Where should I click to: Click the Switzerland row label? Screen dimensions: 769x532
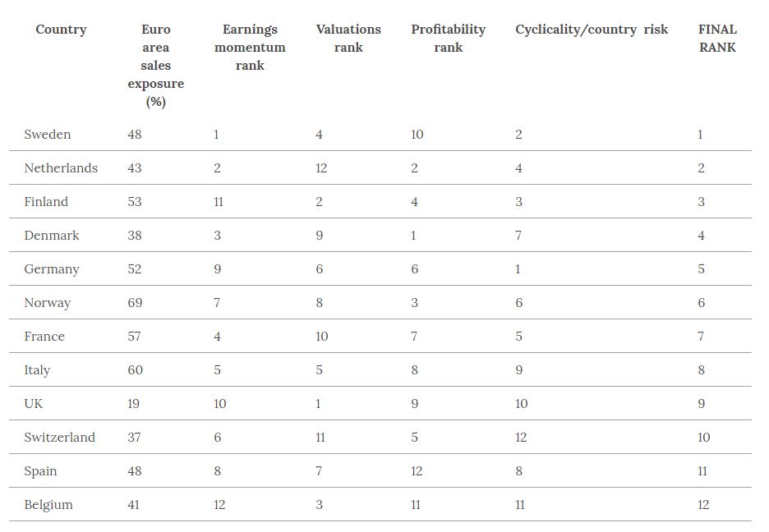pyautogui.click(x=59, y=438)
